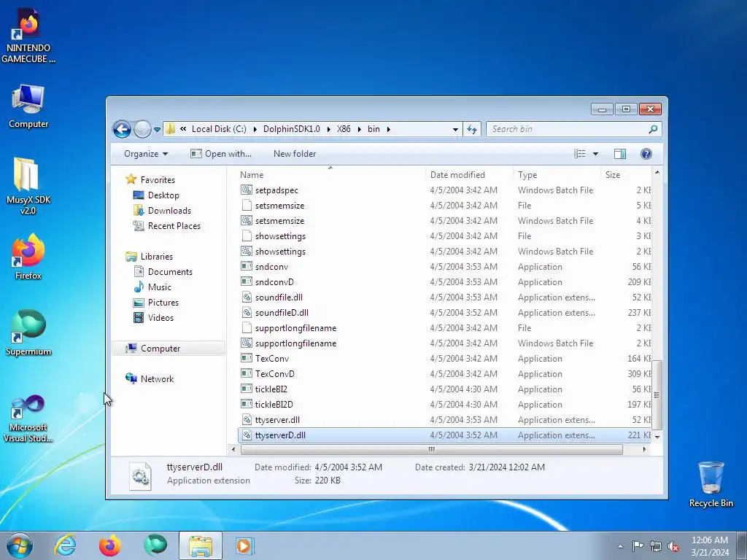Launch Internet Explorer from taskbar
The height and width of the screenshot is (560, 747).
point(65,545)
